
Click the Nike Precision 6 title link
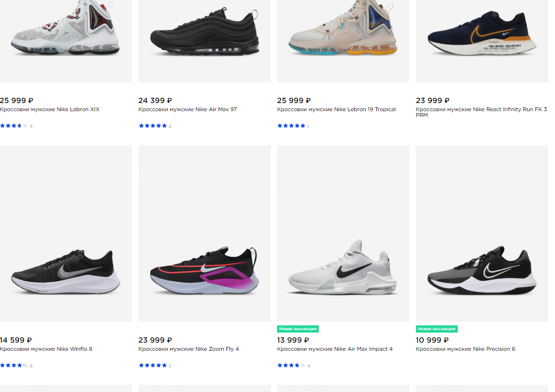point(465,349)
